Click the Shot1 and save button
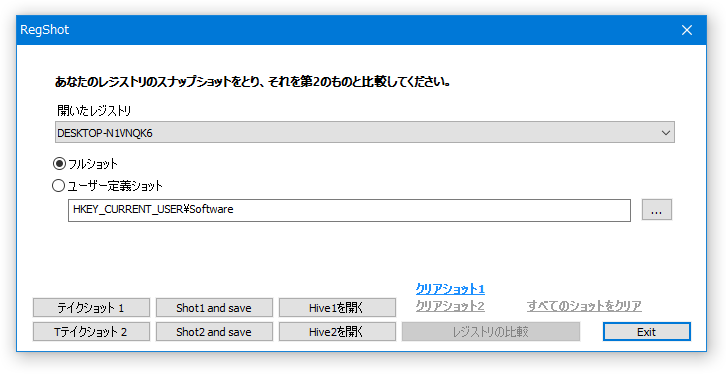Image resolution: width=726 pixels, height=374 pixels. (x=214, y=308)
